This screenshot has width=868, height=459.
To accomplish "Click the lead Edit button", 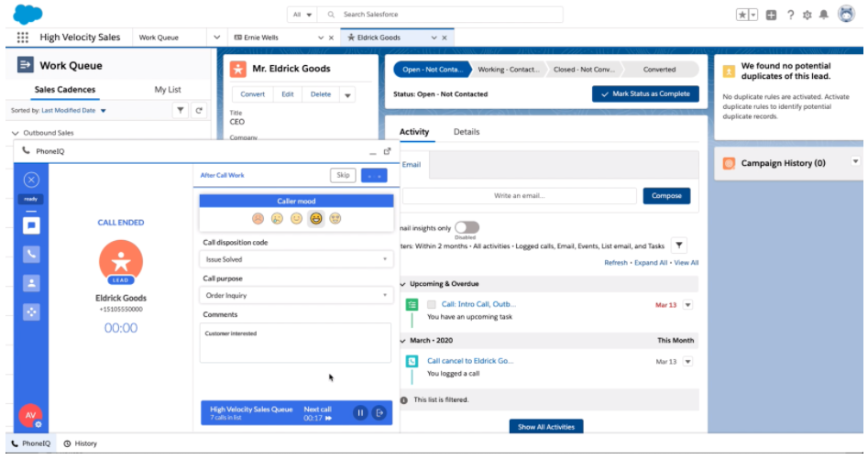I will tap(287, 94).
